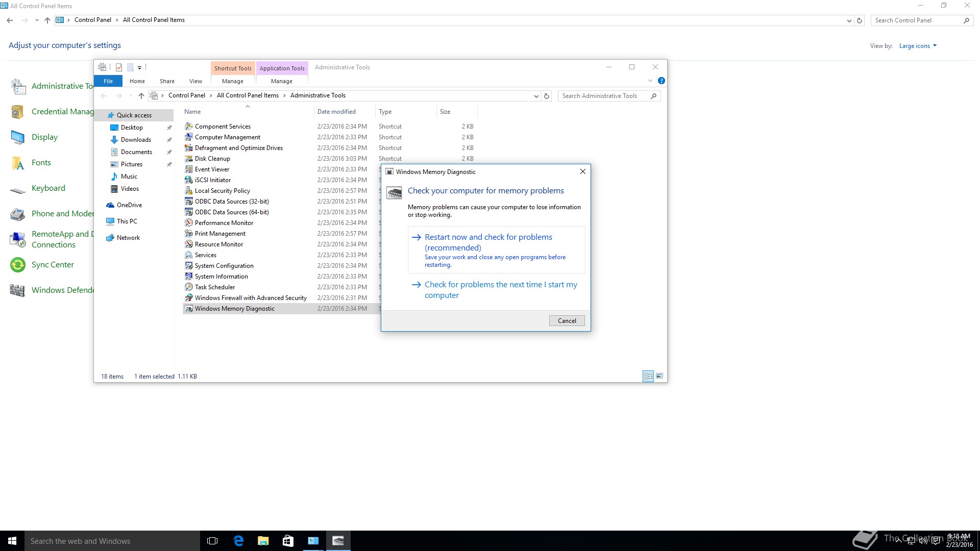Select the Event Viewer icon
The height and width of the screenshot is (551, 980).
coord(189,169)
